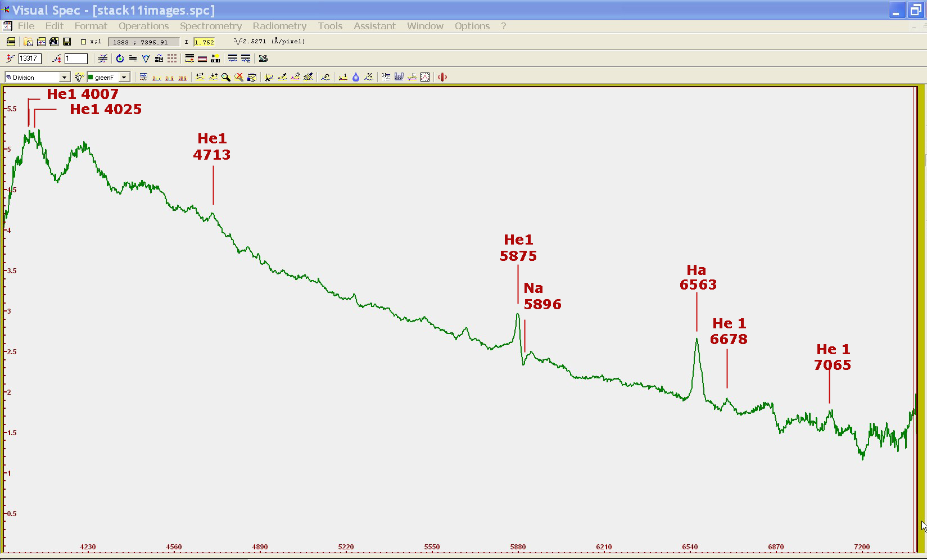
Task: Open the File menu
Action: [26, 26]
